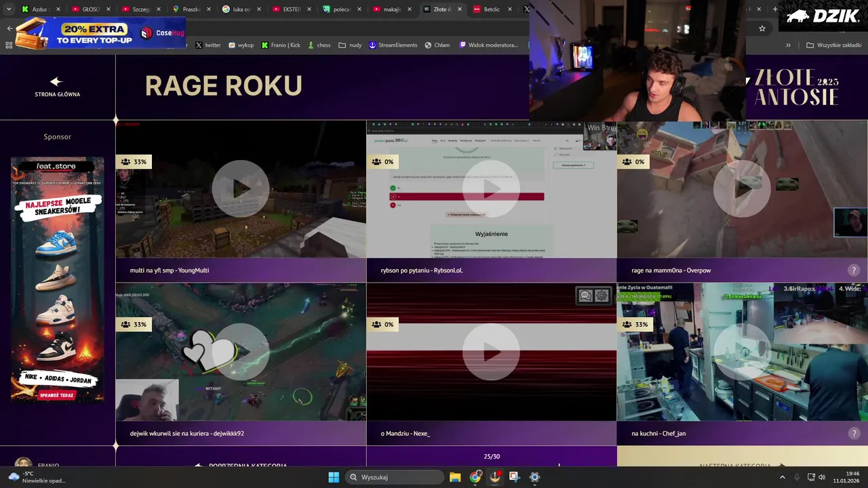Select 'multi na yfl smp - YoungMulti' caption
Viewport: 868px width, 488px height.
[x=170, y=270]
